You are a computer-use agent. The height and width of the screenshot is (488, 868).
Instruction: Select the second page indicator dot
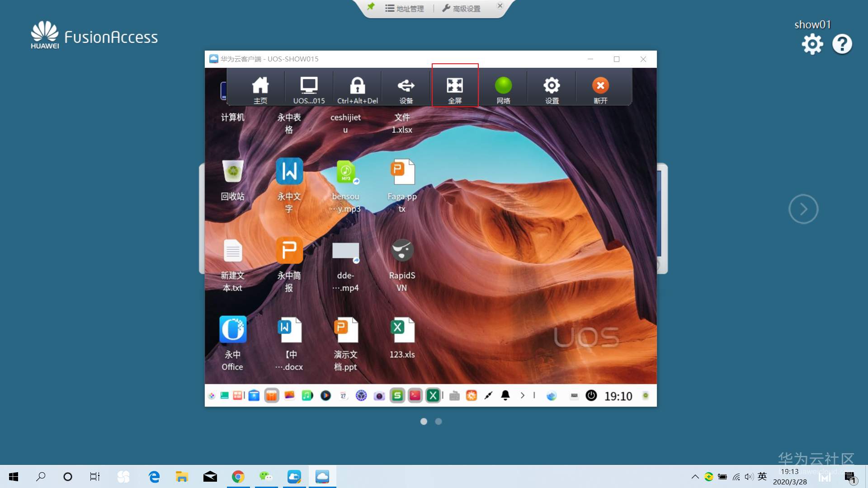click(439, 421)
